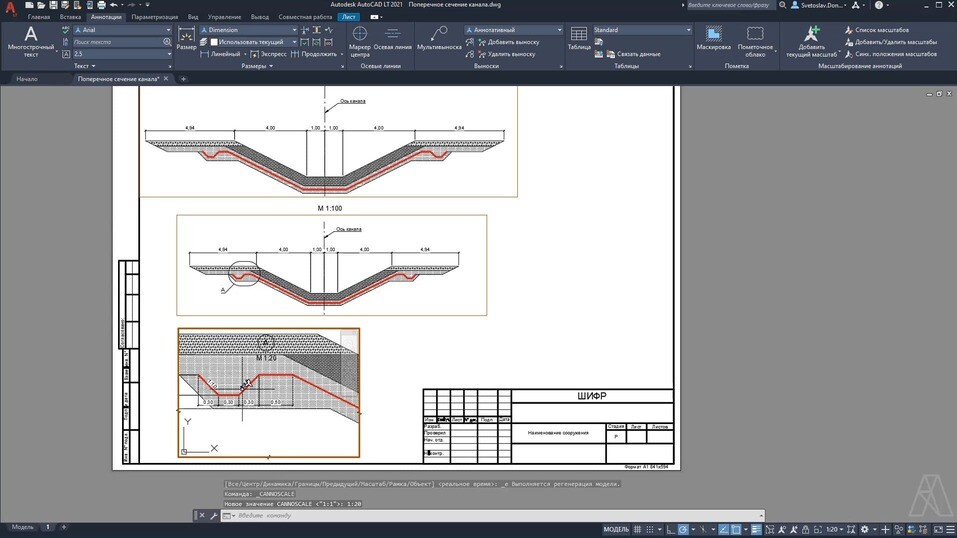
Task: Click the lock viewport icon in status bar
Action: pos(806,529)
